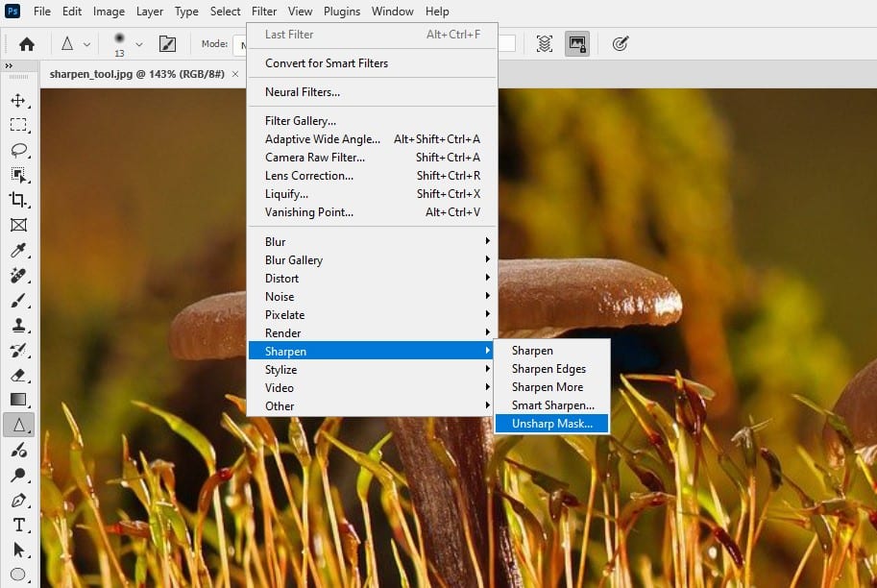This screenshot has width=877, height=588.
Task: Toggle Protect Detail button in options bar
Action: 577,44
